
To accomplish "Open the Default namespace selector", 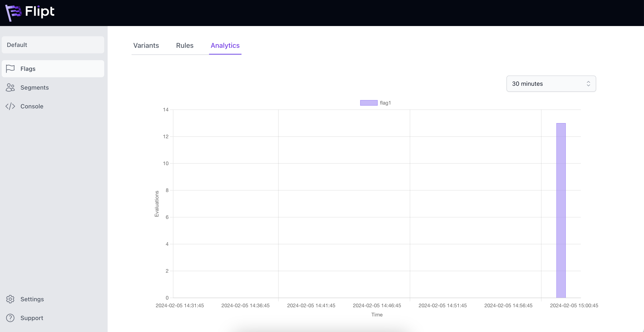I will point(53,45).
